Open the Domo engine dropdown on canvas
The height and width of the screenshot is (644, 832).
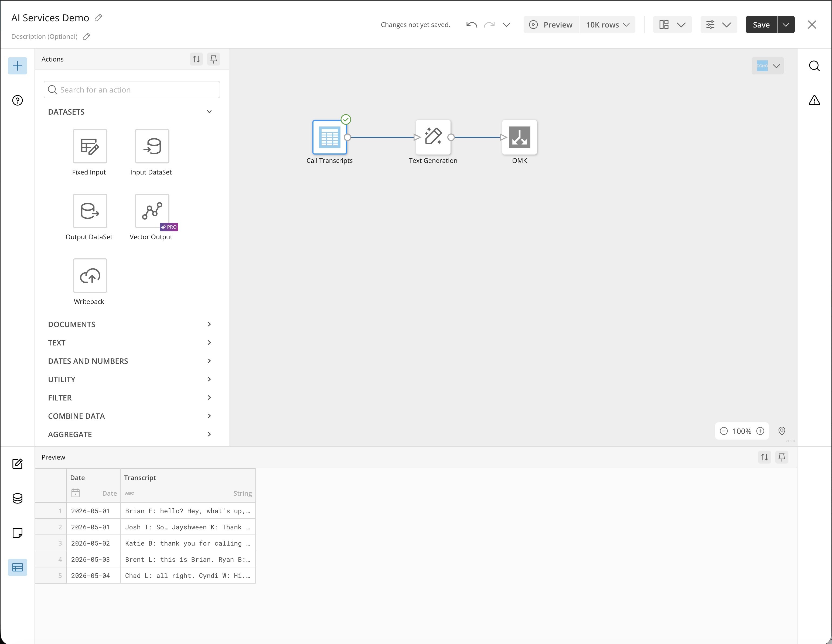pos(768,66)
